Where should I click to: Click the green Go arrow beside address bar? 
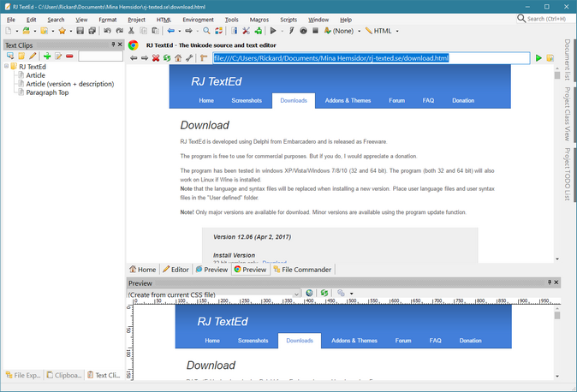(x=538, y=58)
